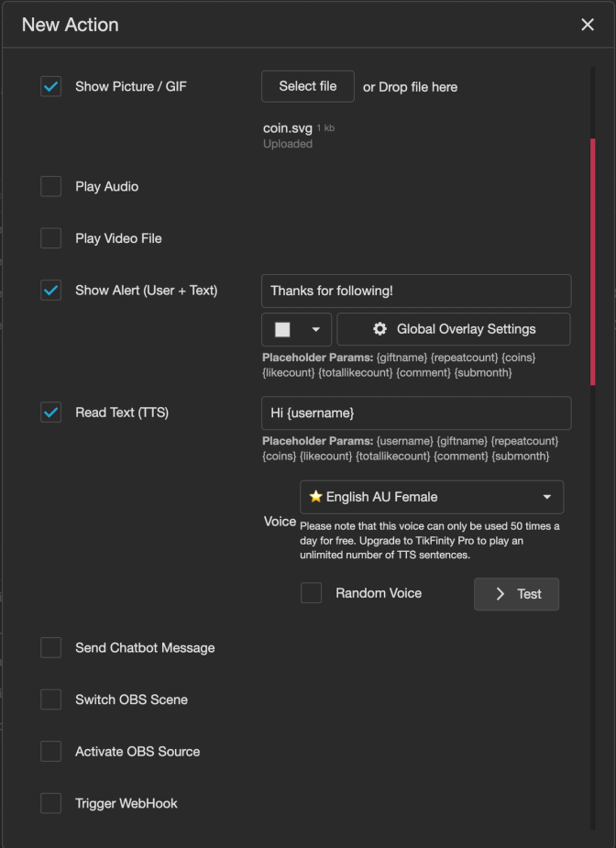Enable Activate OBS Source checkbox
The height and width of the screenshot is (848, 616).
pyautogui.click(x=50, y=752)
